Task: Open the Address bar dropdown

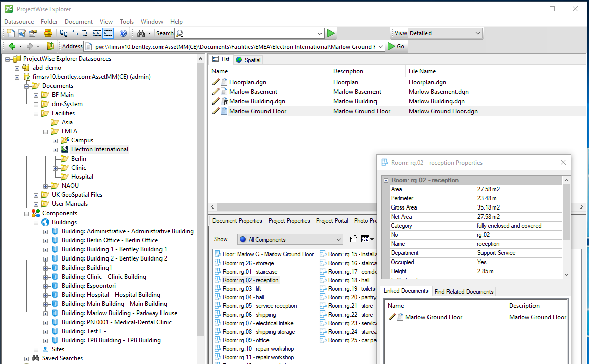Action: [380, 46]
